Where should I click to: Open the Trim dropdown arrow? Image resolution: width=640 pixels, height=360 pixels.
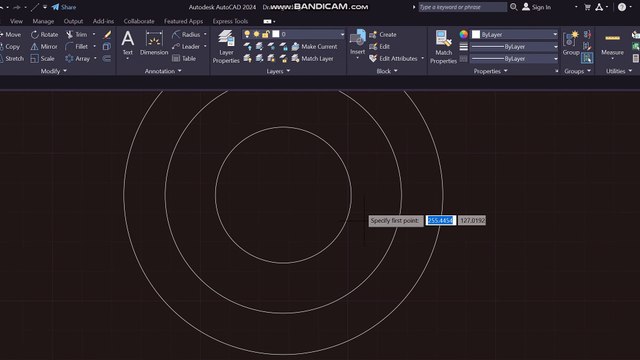pyautogui.click(x=94, y=35)
